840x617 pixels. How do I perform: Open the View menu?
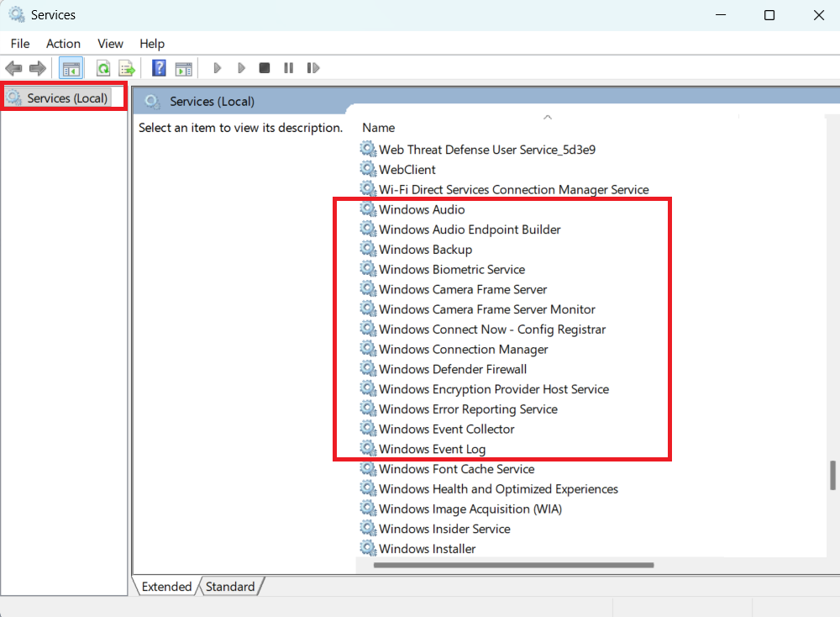pyautogui.click(x=110, y=44)
